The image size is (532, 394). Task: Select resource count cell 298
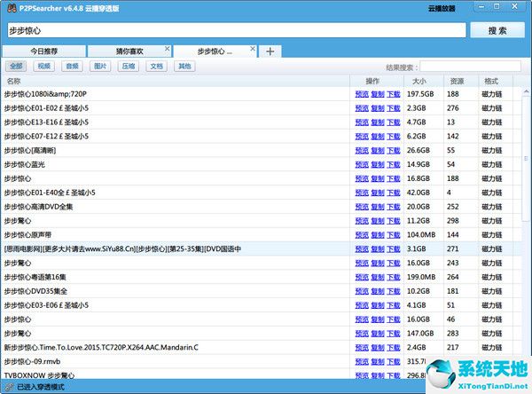[453, 221]
